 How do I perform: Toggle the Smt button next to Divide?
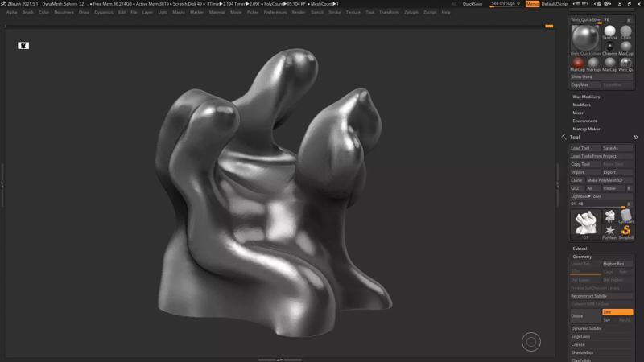coord(617,312)
